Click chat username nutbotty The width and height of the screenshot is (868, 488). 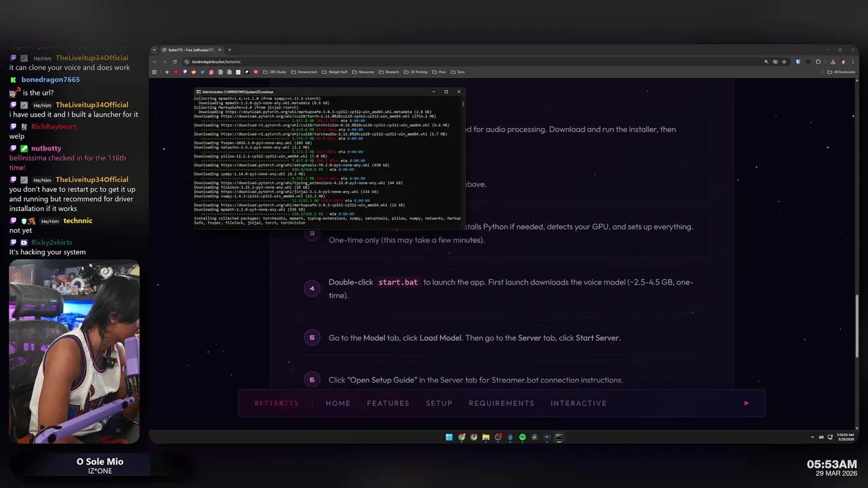pyautogui.click(x=46, y=148)
